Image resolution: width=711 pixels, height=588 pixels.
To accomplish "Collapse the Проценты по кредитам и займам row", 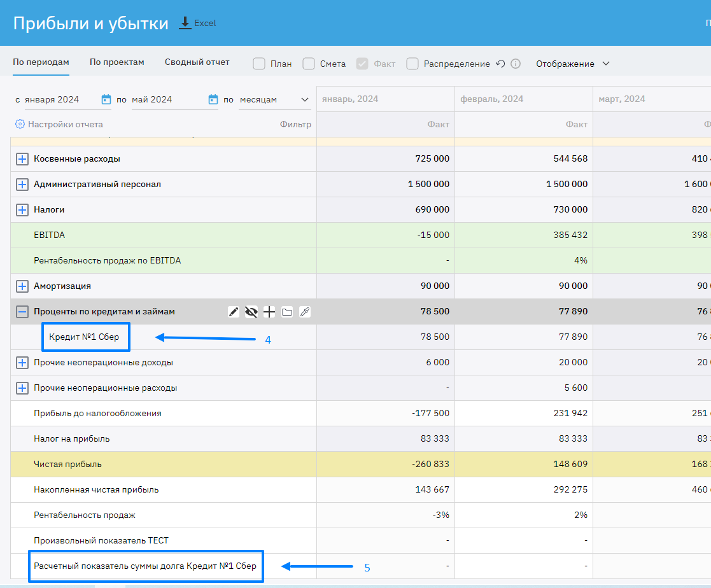I will pyautogui.click(x=22, y=312).
